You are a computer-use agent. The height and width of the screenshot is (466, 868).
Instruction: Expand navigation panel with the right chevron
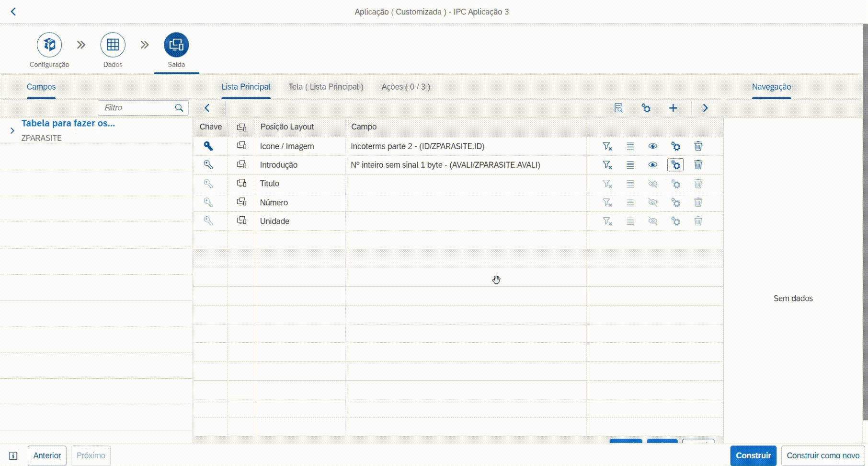pos(705,108)
